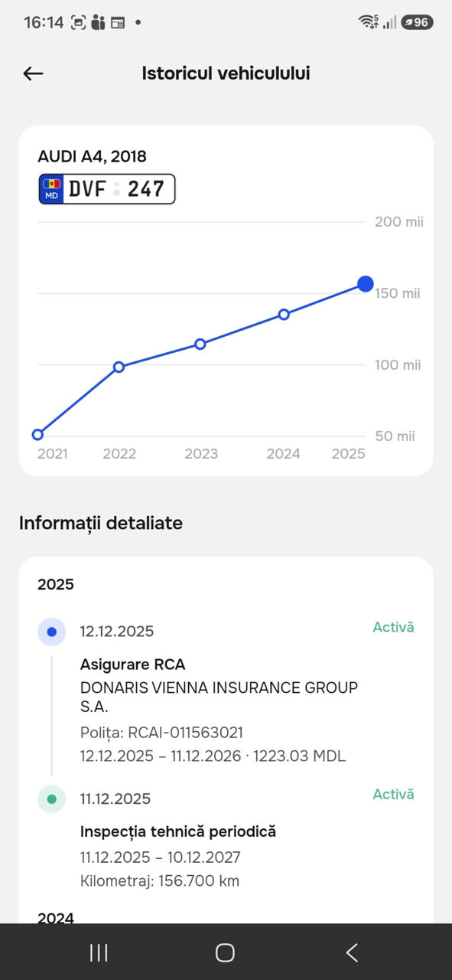Select the 2024 chart data point
The image size is (452, 980).
(284, 314)
